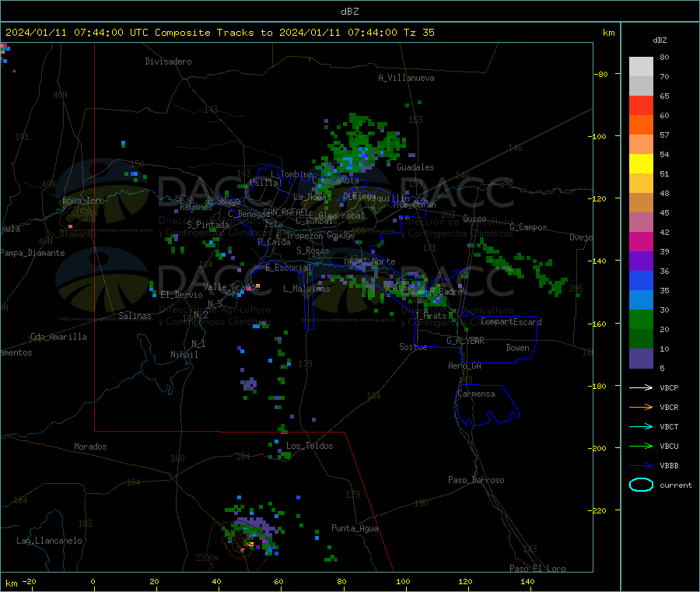Click the G_Campos place label

pyautogui.click(x=529, y=227)
